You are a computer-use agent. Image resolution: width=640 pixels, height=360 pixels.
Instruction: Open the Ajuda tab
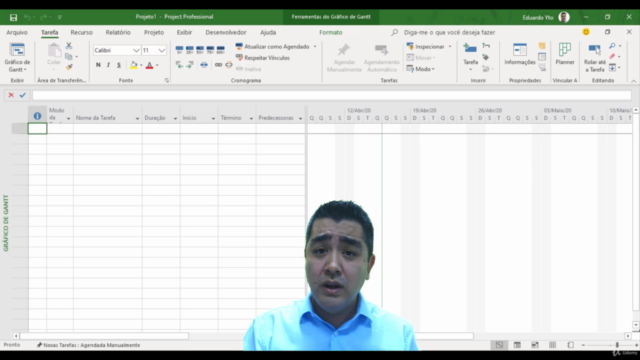(x=268, y=32)
